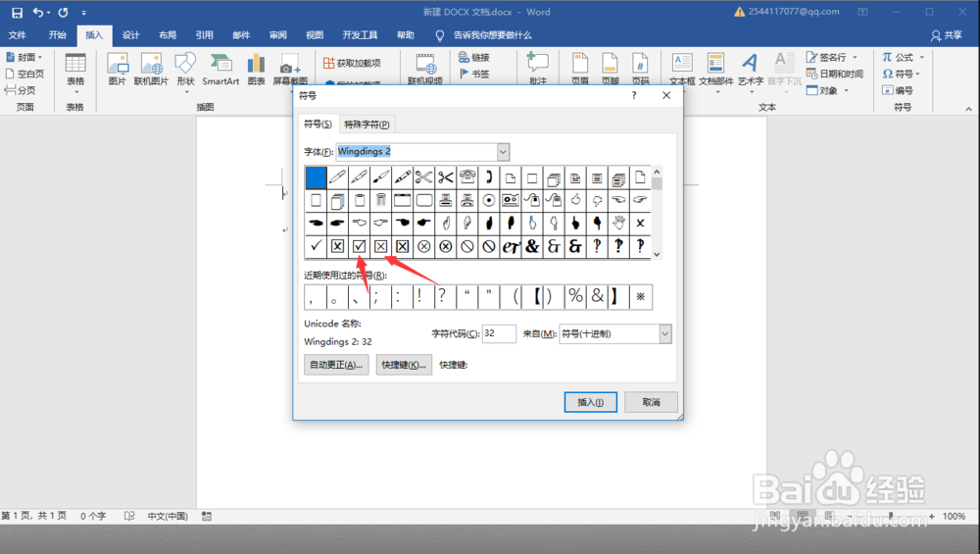
Task: Open the Customize Quick Access Toolbar arrow
Action: pos(83,13)
